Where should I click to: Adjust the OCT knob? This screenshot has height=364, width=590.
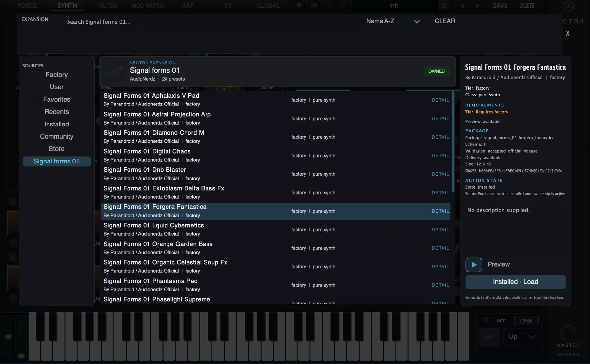(486, 320)
